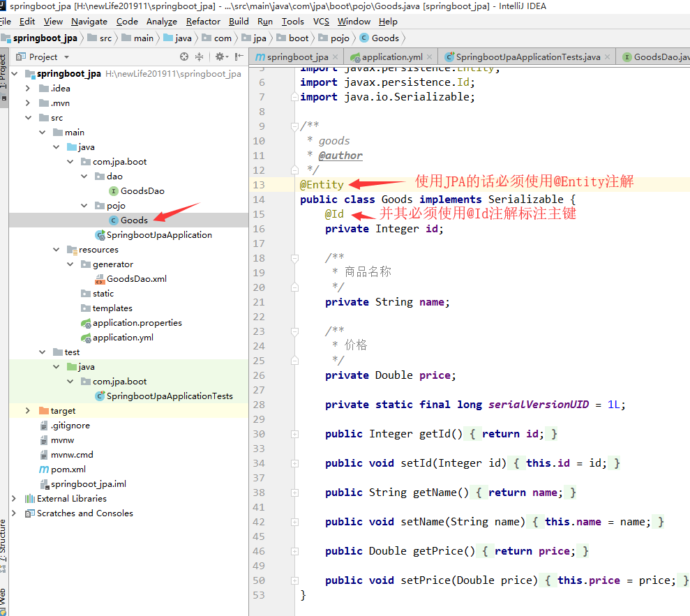Click the Goods class icon in the tree

(x=116, y=220)
